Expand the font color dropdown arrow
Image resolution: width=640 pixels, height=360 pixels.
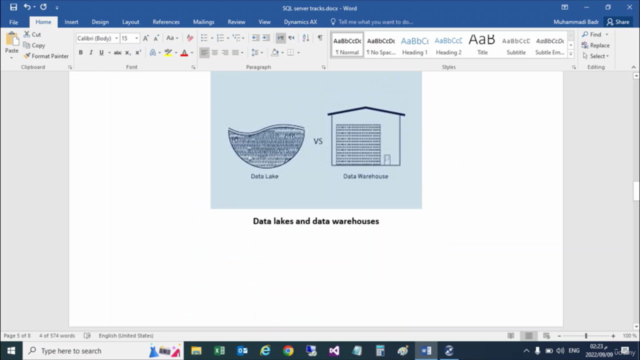tap(192, 53)
